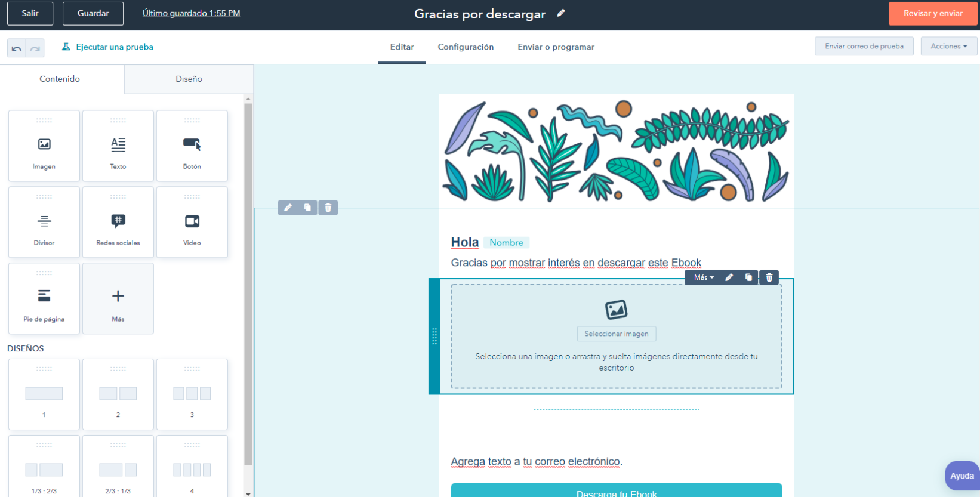Choose the three-column layout thumbnail

click(192, 394)
